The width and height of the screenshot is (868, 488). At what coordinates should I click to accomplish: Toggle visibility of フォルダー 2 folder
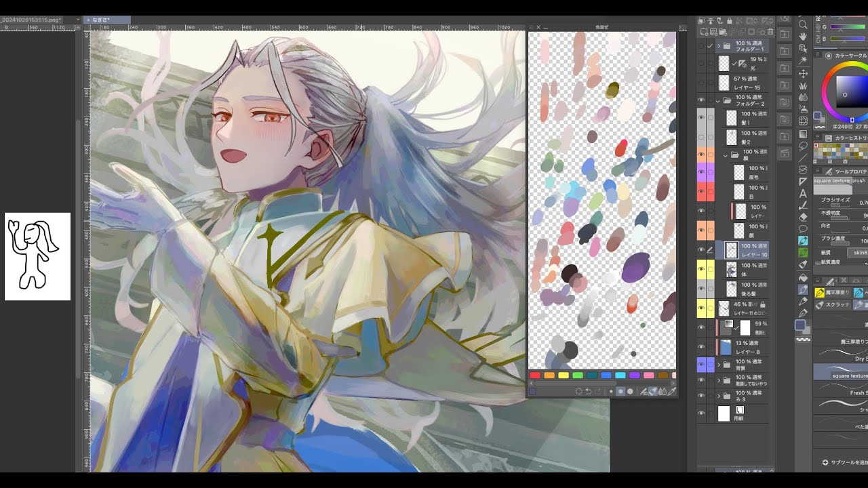point(701,100)
